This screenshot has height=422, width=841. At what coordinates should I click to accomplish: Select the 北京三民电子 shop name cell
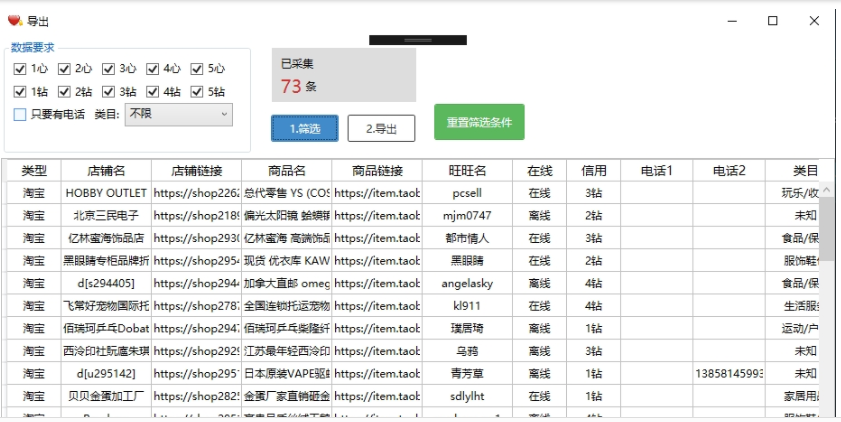point(106,216)
